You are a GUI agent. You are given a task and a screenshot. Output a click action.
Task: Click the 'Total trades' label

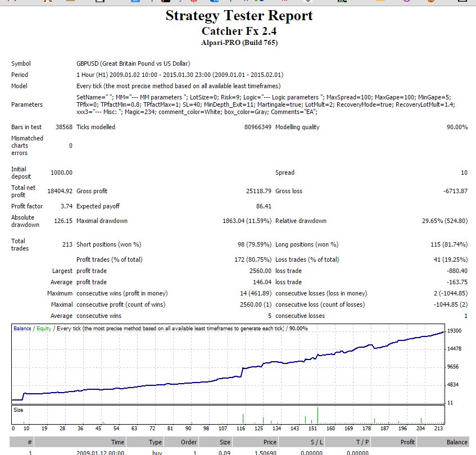tap(20, 245)
